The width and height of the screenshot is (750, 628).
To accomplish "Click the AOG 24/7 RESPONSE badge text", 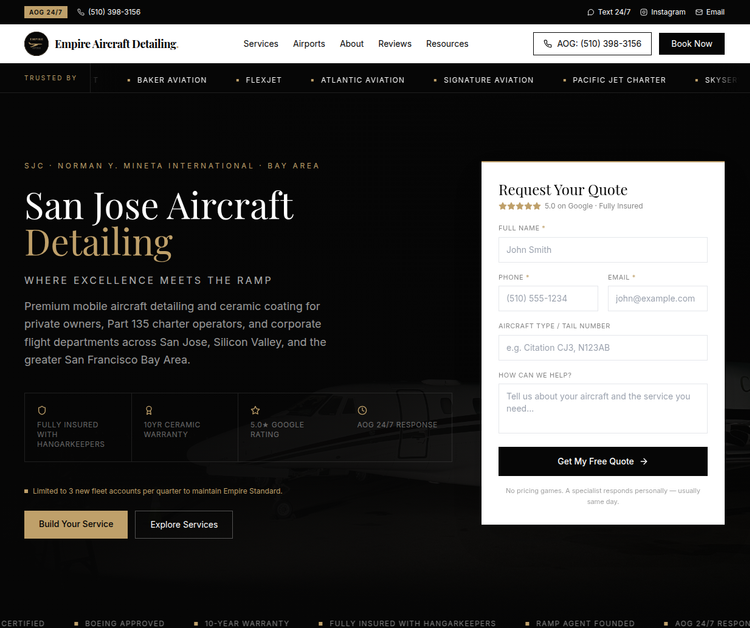I will click(x=397, y=425).
